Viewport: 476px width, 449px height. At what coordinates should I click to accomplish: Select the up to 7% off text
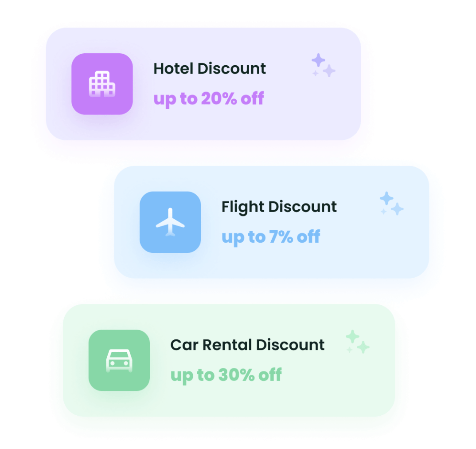[271, 237]
